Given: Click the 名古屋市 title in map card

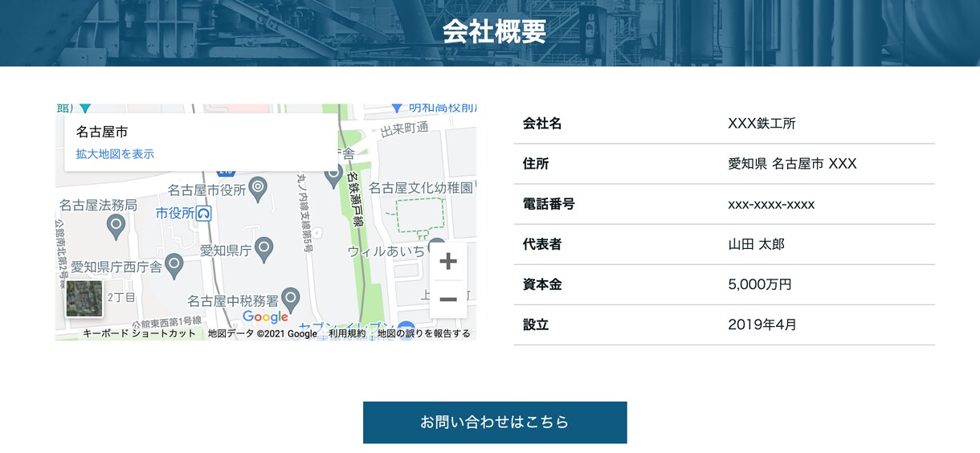Looking at the screenshot, I should pos(102,132).
